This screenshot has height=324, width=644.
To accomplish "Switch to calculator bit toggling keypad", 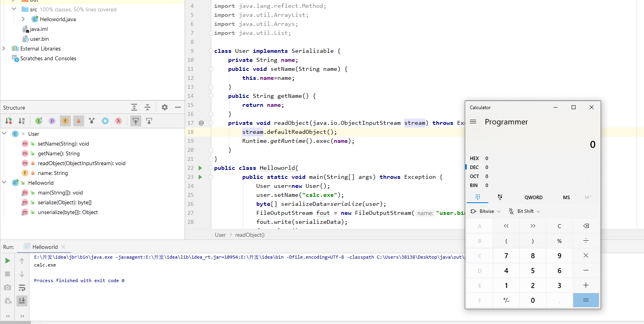I will pyautogui.click(x=500, y=197).
